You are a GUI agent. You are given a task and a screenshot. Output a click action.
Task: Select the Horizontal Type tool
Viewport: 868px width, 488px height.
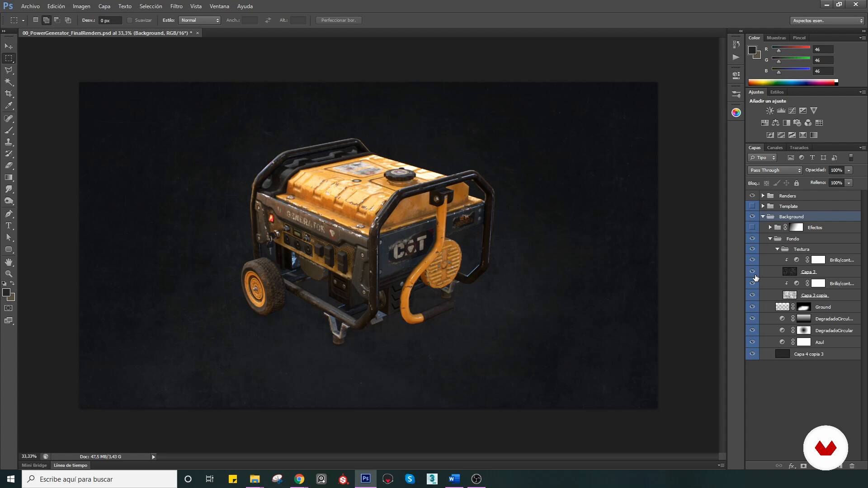9,225
